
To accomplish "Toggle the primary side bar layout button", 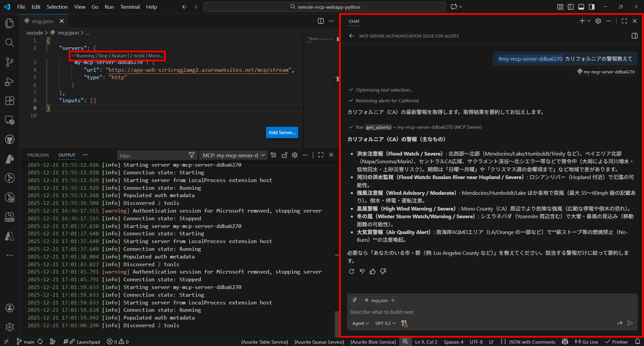I will click(571, 7).
